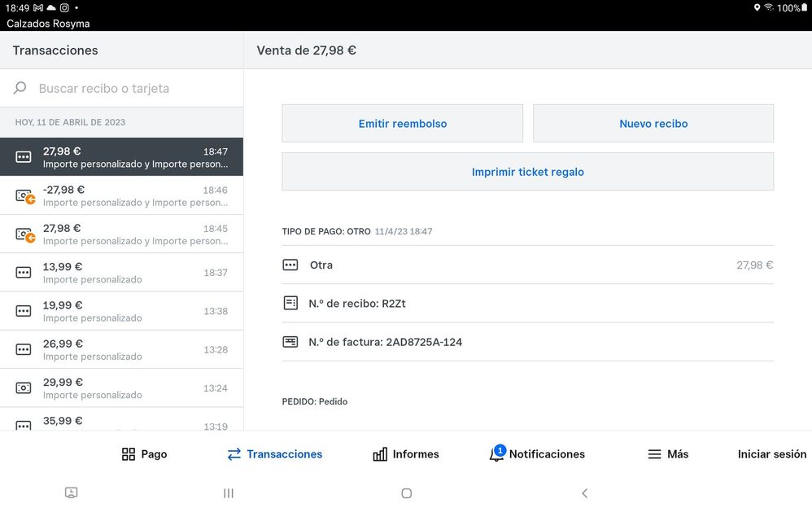
Task: Click Iniciar sesión
Action: pyautogui.click(x=771, y=454)
